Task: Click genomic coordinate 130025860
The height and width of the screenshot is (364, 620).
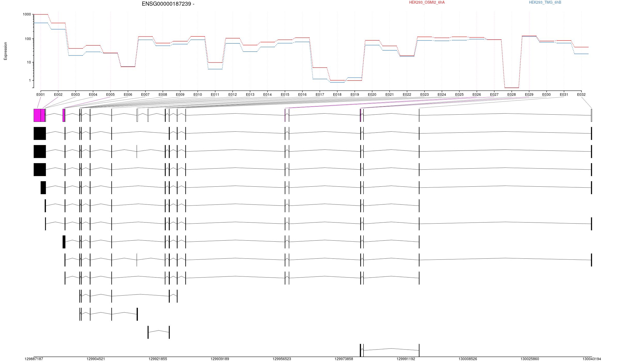Action: [530, 359]
